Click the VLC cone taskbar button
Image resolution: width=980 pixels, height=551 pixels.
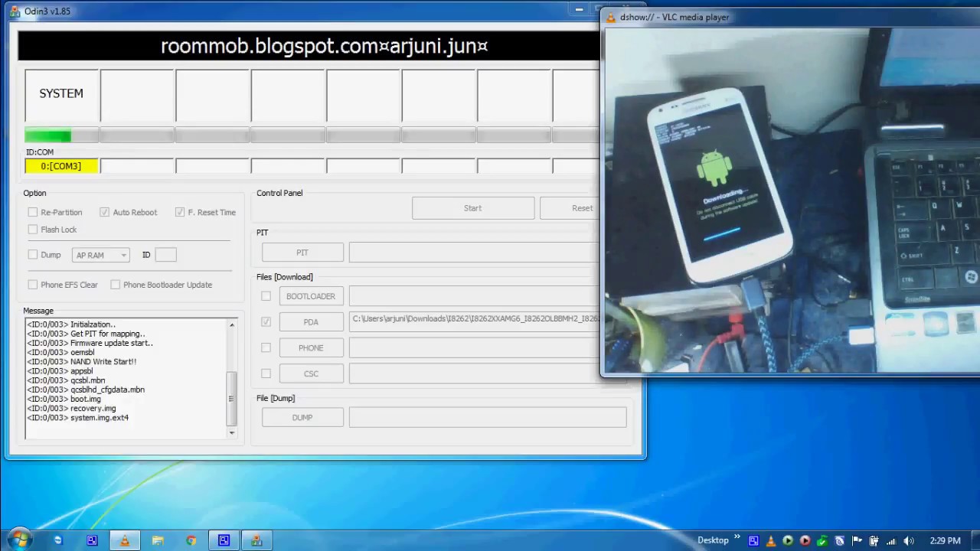(x=125, y=540)
